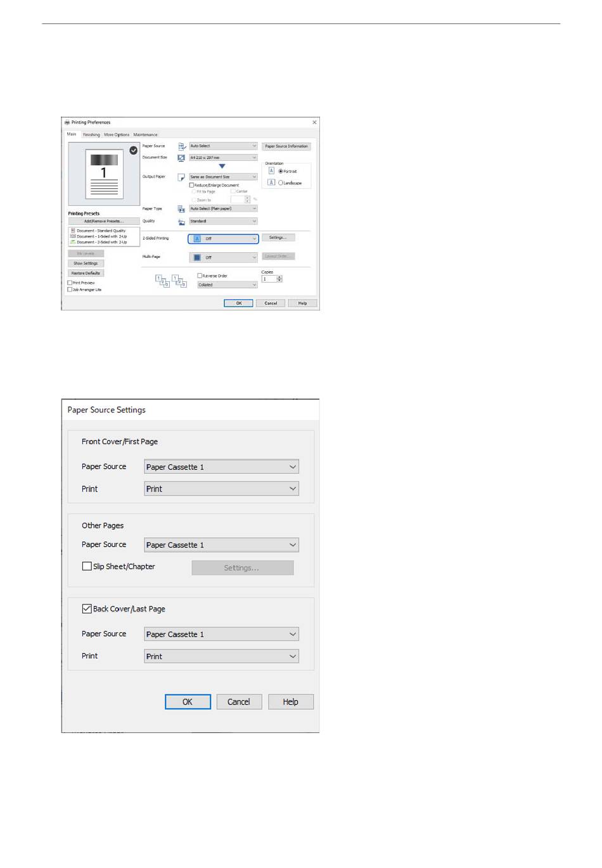The width and height of the screenshot is (602, 868).
Task: Click the Multi-Page blue page icon
Action: pos(197,258)
